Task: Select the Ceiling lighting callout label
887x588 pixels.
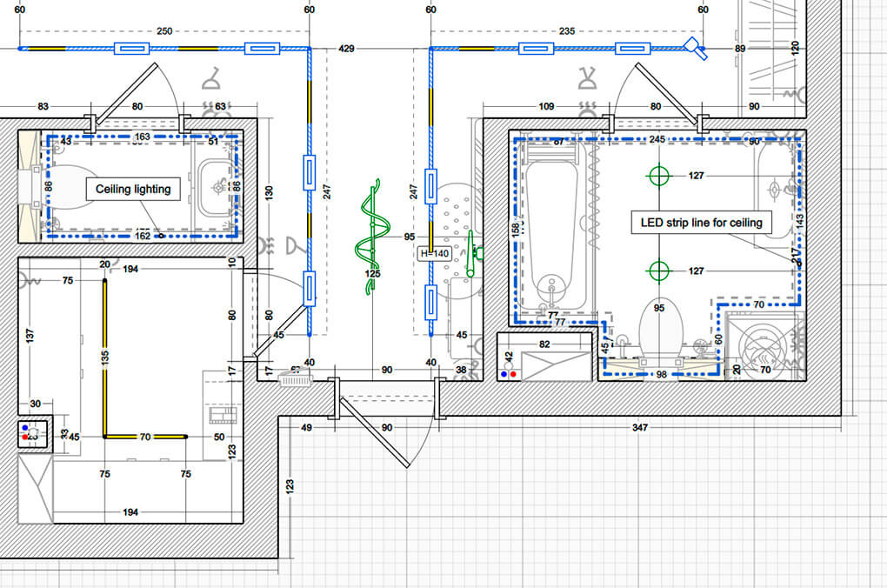Action: pyautogui.click(x=133, y=189)
